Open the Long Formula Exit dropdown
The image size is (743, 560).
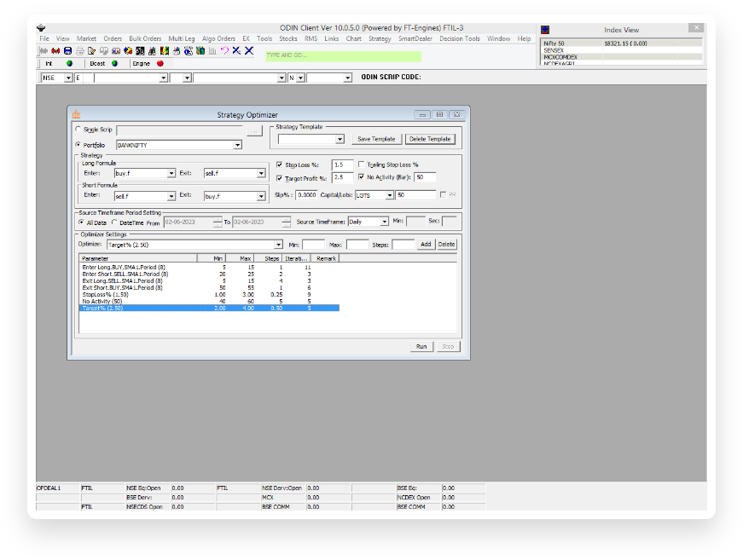point(261,173)
